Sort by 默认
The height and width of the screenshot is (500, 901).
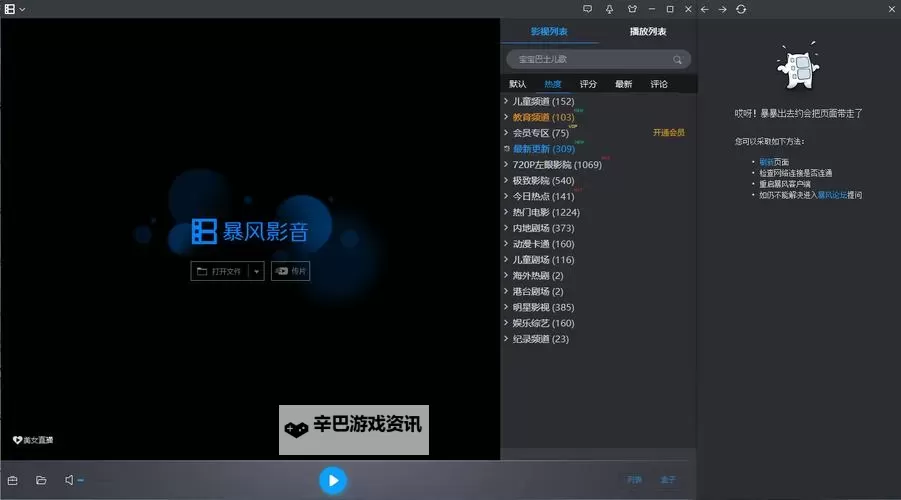517,84
